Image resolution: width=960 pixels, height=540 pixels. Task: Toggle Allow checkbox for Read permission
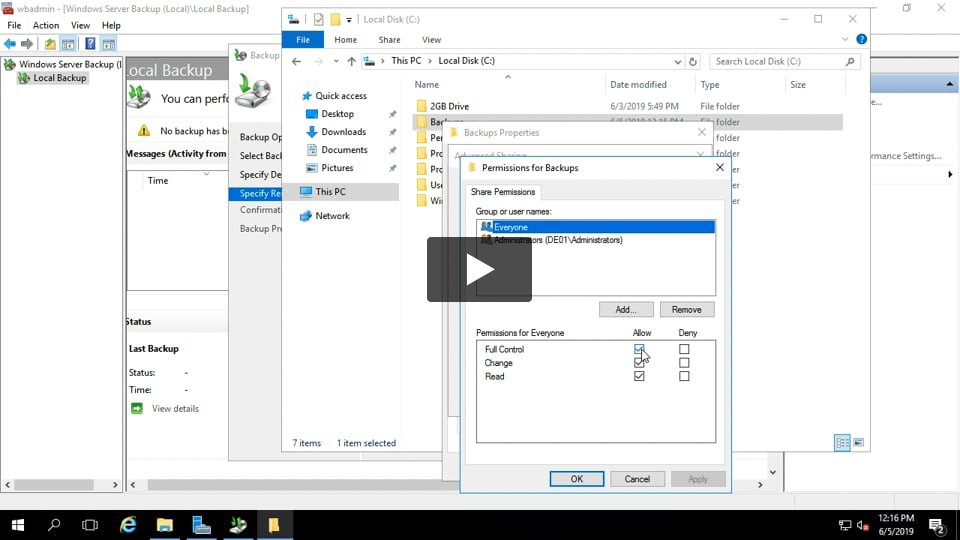(639, 377)
